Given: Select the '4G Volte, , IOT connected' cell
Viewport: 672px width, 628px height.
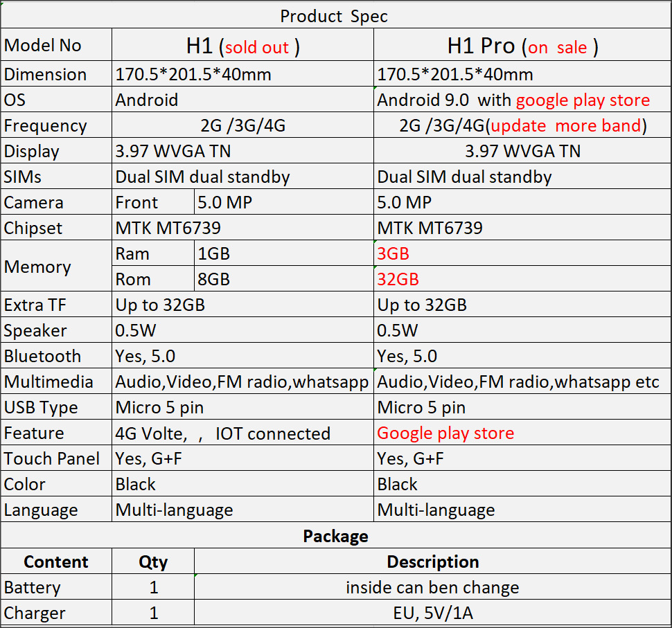Looking at the screenshot, I should (x=242, y=433).
